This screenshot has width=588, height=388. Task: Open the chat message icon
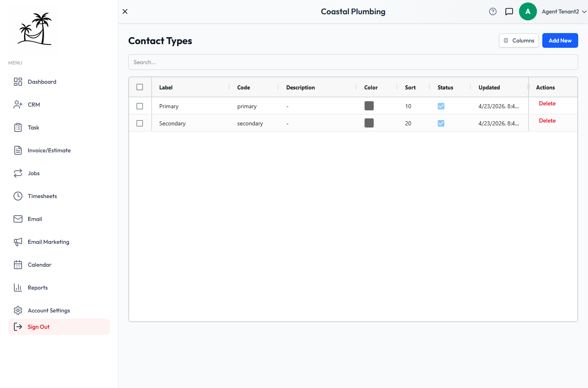(509, 11)
